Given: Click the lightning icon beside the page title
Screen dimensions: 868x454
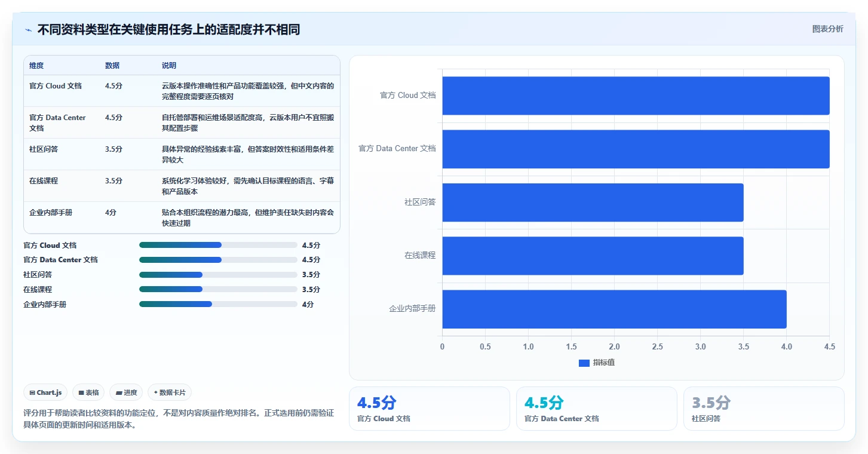Looking at the screenshot, I should [x=29, y=30].
